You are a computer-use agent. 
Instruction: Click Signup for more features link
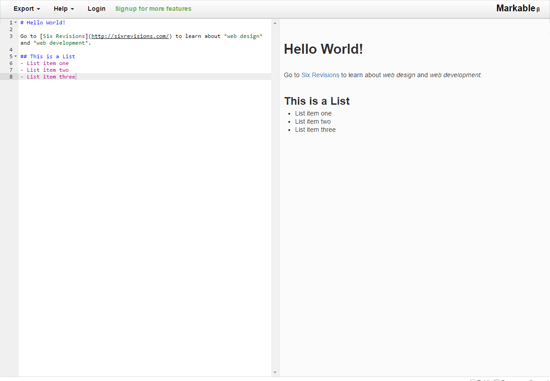tap(153, 9)
